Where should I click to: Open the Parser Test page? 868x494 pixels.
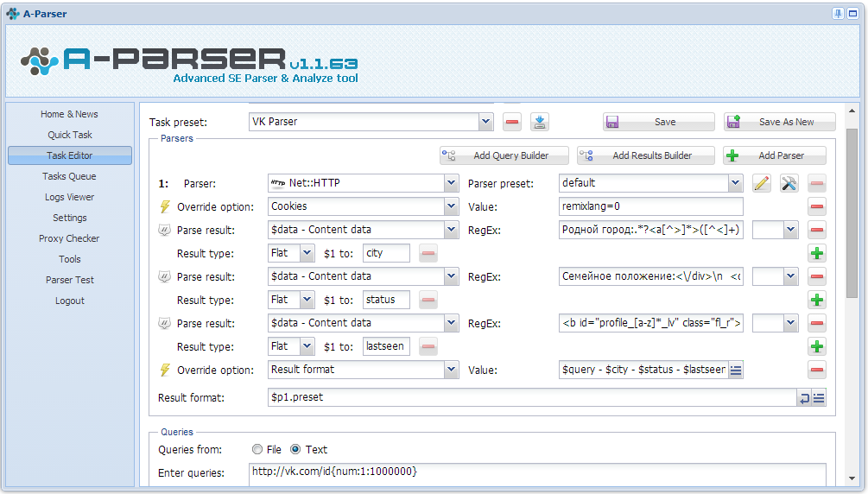click(69, 280)
